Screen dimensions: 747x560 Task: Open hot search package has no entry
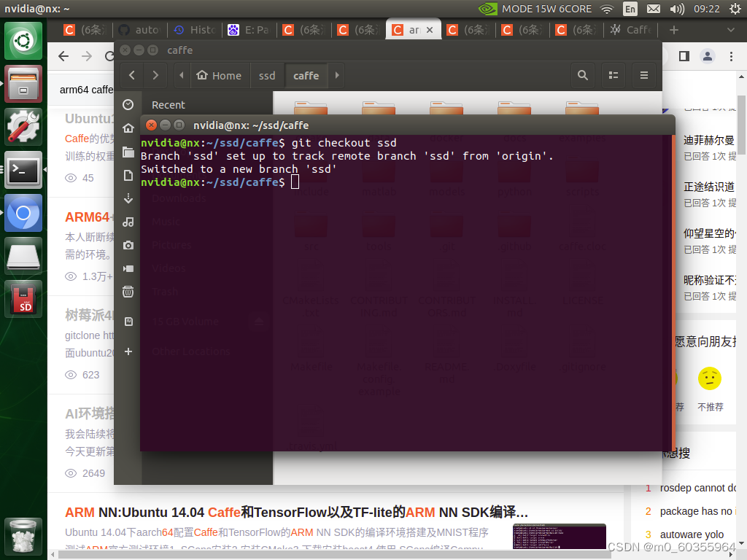tap(698, 511)
